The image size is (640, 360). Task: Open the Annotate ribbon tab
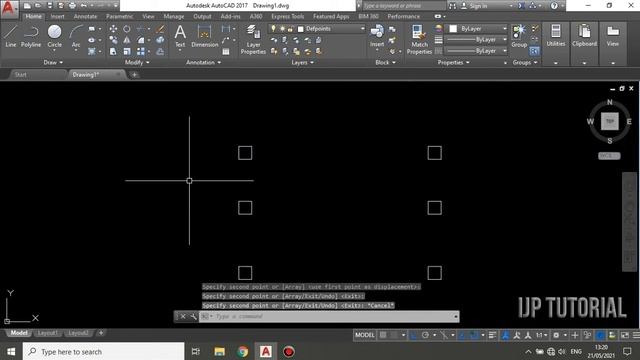pyautogui.click(x=85, y=16)
